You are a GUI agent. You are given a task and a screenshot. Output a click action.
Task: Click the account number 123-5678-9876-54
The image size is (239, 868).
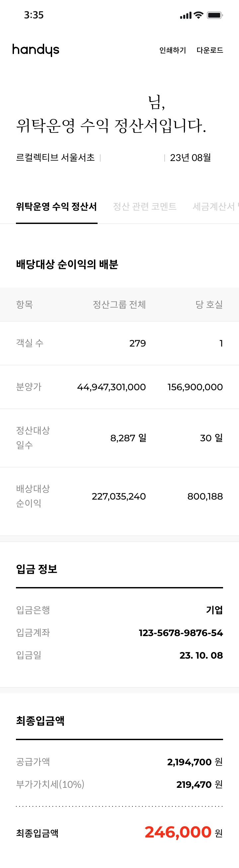point(181,633)
